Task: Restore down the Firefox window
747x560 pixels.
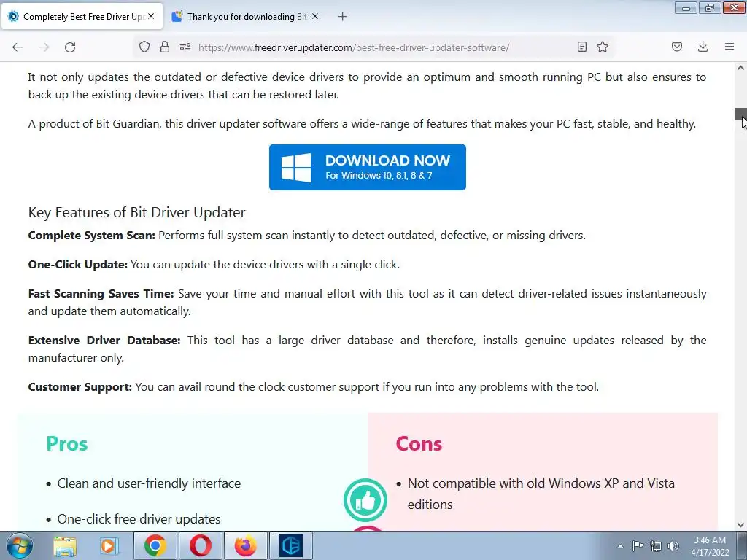Action: (709, 7)
